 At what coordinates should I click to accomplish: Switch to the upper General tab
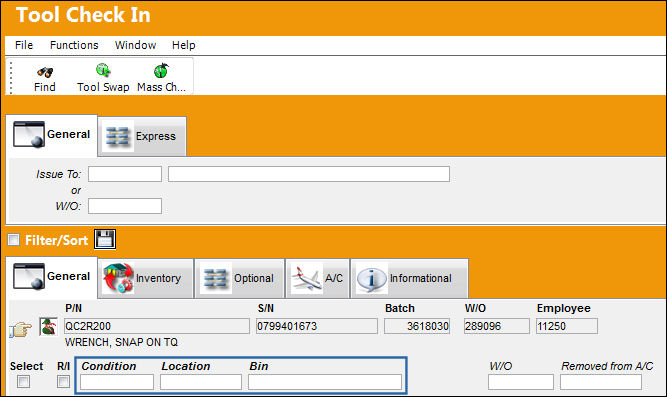pos(51,135)
